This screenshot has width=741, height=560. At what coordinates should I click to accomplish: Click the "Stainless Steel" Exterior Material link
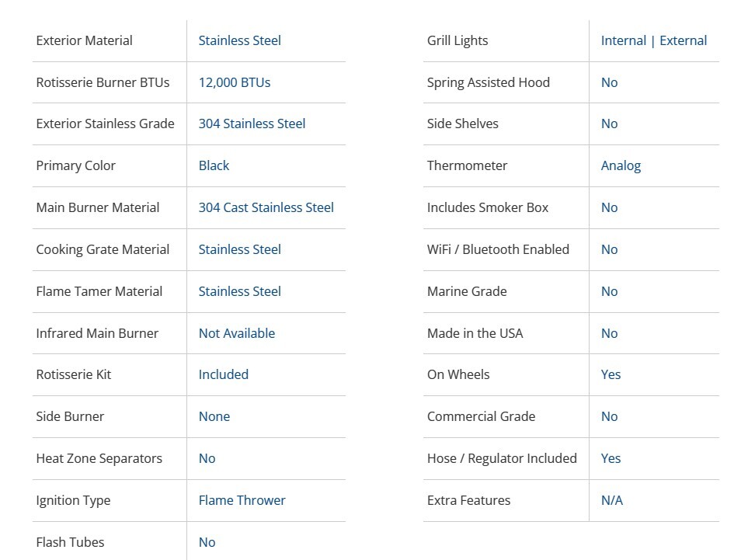pyautogui.click(x=239, y=40)
